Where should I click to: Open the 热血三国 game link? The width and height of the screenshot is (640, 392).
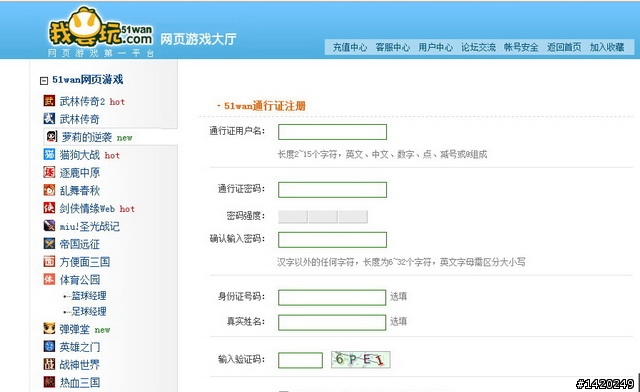click(x=80, y=383)
